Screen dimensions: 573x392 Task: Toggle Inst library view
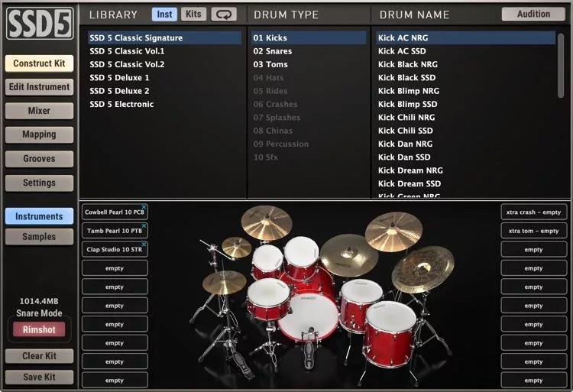click(x=164, y=15)
